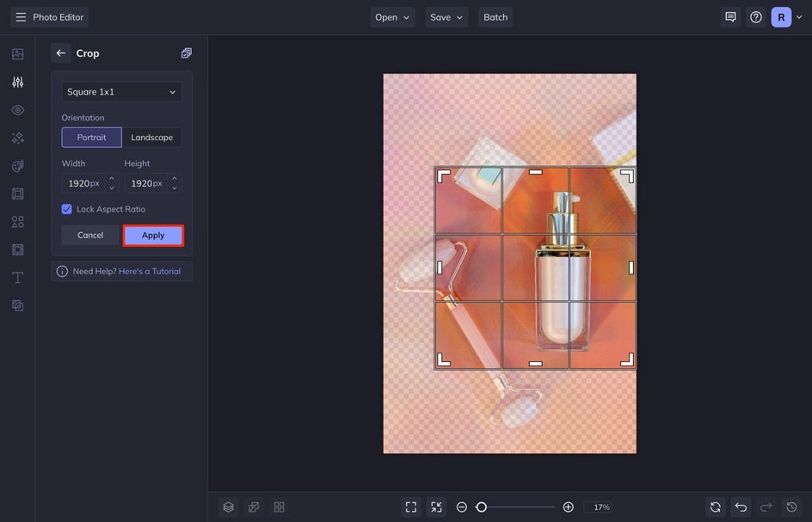This screenshot has width=812, height=522.
Task: Increase Height with the up stepper arrow
Action: coord(175,179)
